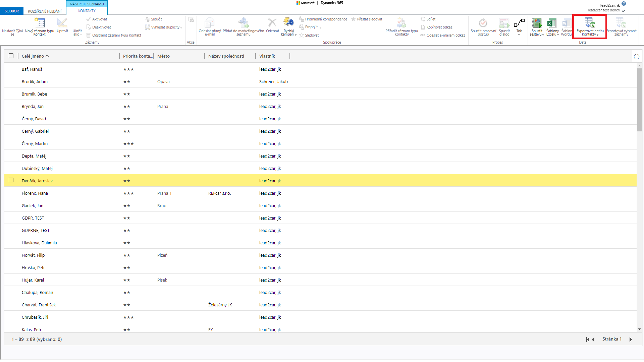644x362 pixels.
Task: Open contact Florenc, Hana
Action: (35, 193)
